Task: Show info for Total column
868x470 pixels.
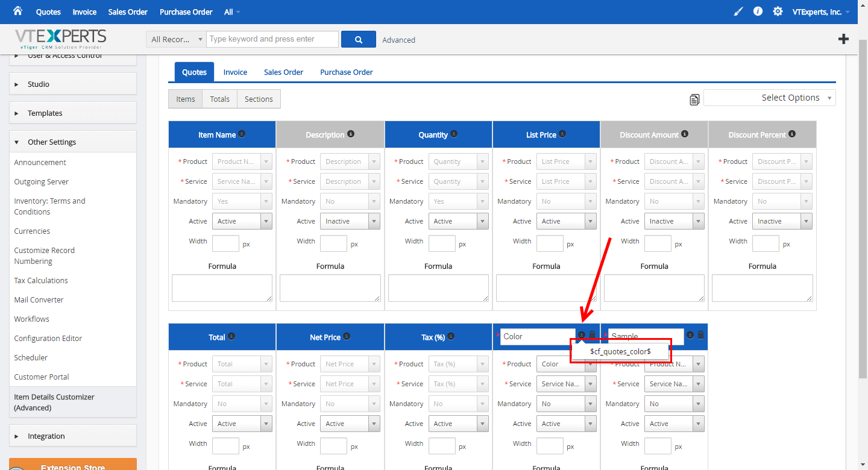Action: pyautogui.click(x=231, y=336)
